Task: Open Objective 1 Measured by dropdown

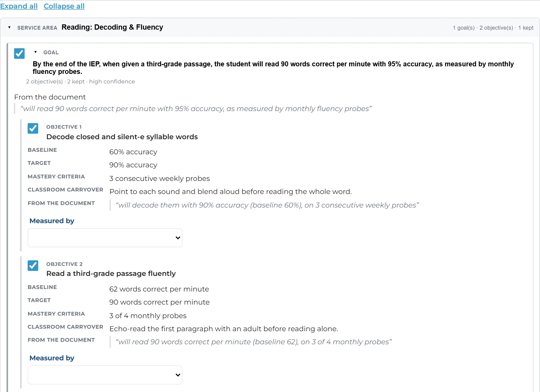Action: pos(105,238)
